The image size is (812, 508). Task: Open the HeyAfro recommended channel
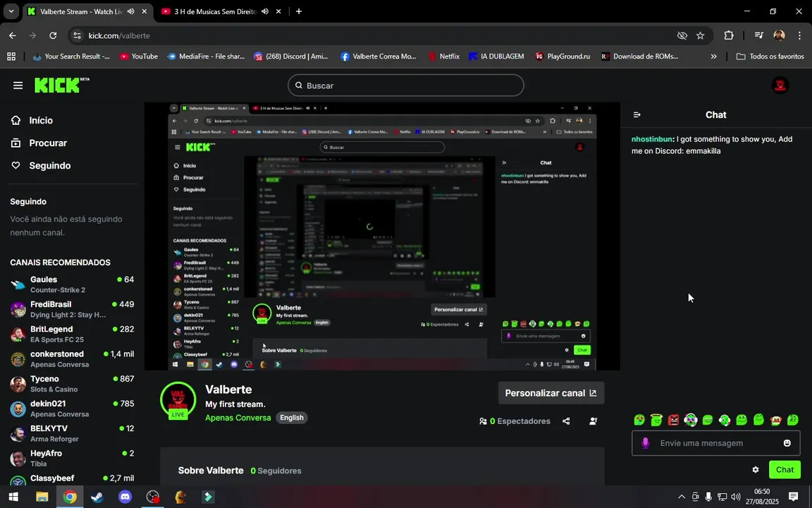click(x=72, y=458)
